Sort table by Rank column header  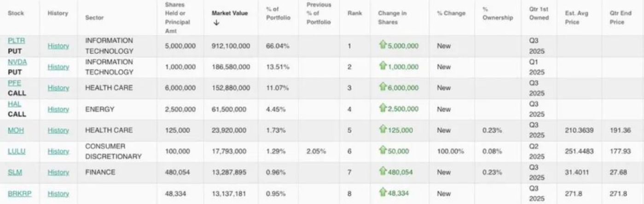[354, 13]
